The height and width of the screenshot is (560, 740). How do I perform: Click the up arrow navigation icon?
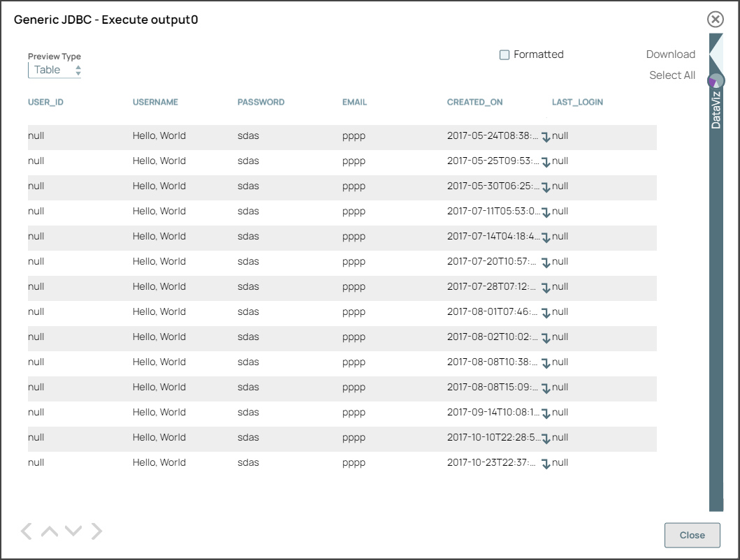pos(49,531)
